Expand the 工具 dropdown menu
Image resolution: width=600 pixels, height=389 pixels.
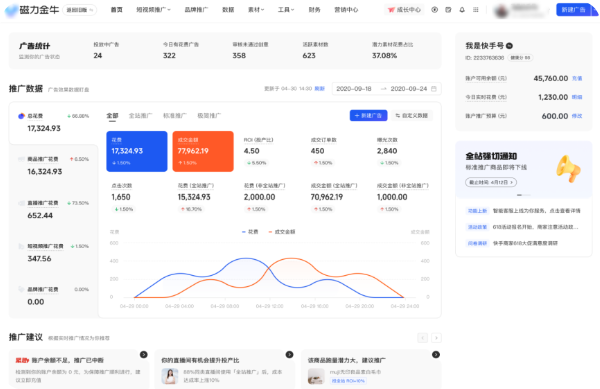point(286,10)
